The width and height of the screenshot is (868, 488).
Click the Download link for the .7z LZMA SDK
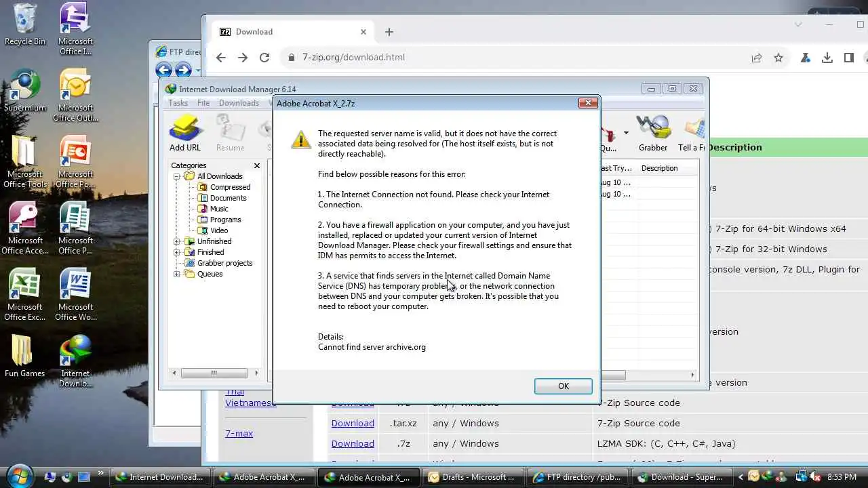tap(353, 443)
